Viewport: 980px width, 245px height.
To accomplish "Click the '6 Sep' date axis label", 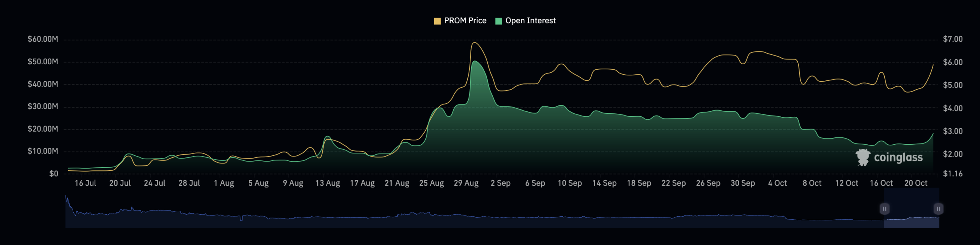I will pyautogui.click(x=535, y=183).
